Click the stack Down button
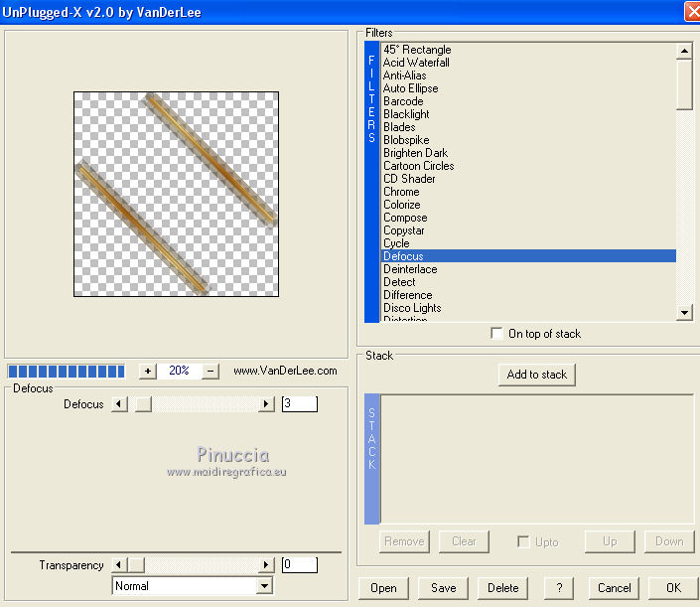 pos(669,541)
